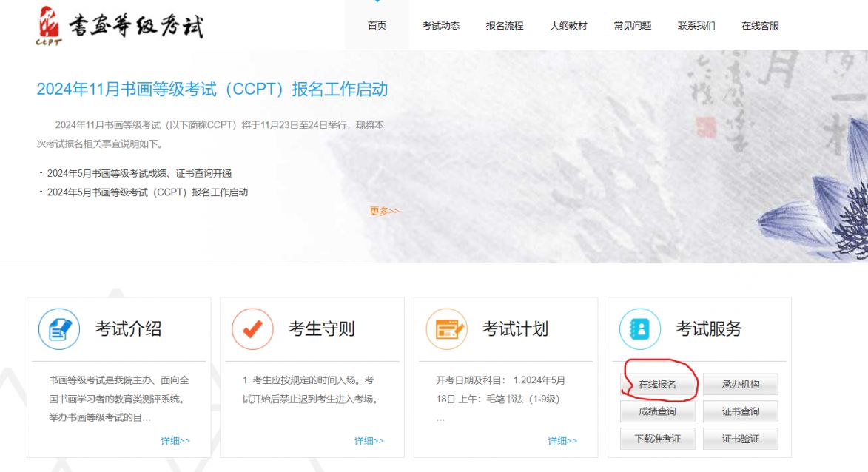Click the 考试计划 orange calendar icon
Image resolution: width=868 pixels, height=472 pixels.
(447, 329)
